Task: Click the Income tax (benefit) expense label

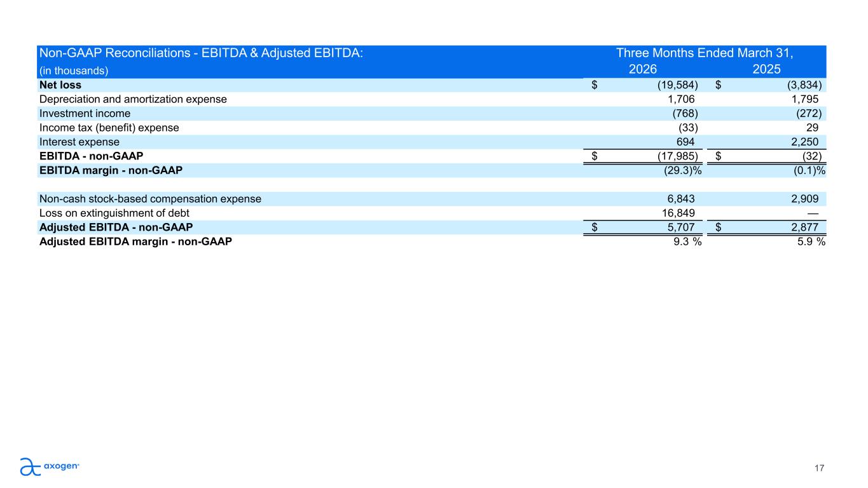Action: coord(109,128)
